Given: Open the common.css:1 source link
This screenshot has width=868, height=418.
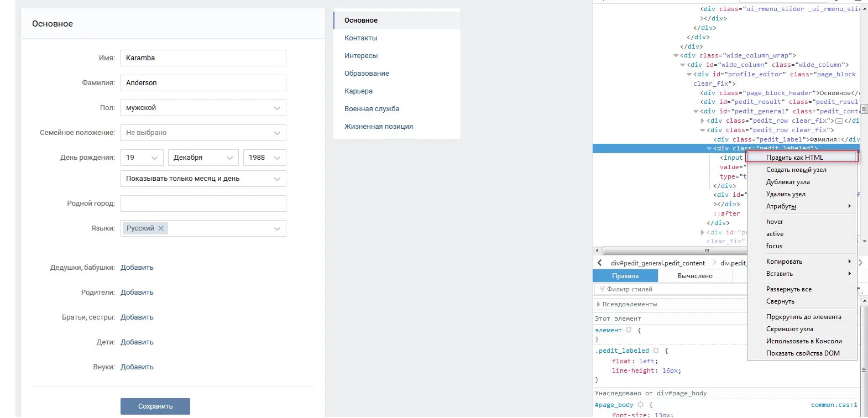Looking at the screenshot, I should point(834,405).
